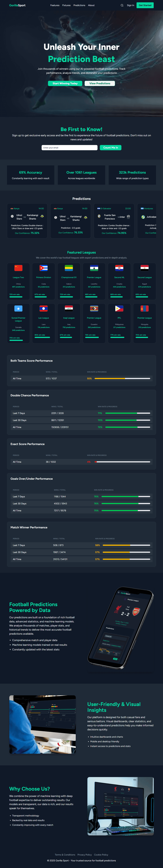Screen dimensions: 163x868
Task: Submit email with Count Me In
Action: point(111,148)
